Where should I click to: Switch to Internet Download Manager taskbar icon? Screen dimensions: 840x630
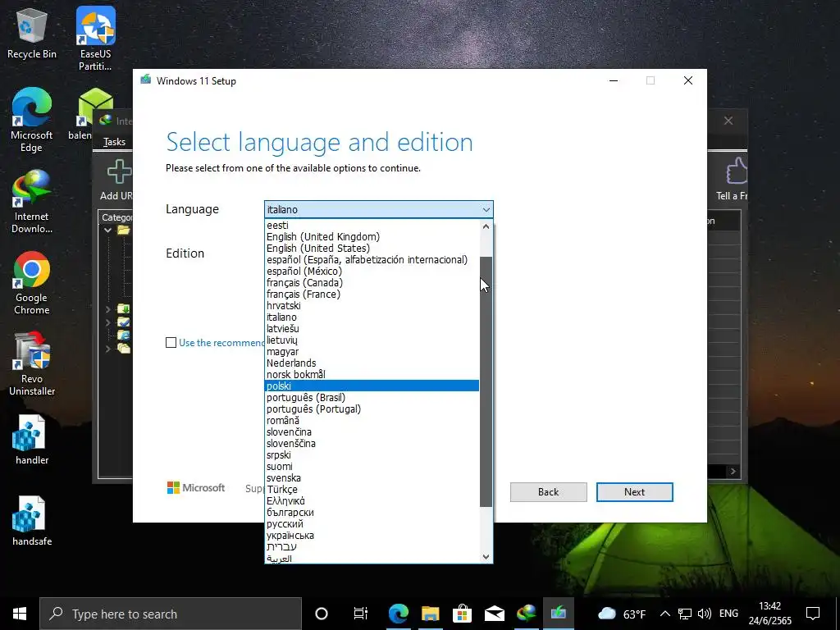point(526,614)
